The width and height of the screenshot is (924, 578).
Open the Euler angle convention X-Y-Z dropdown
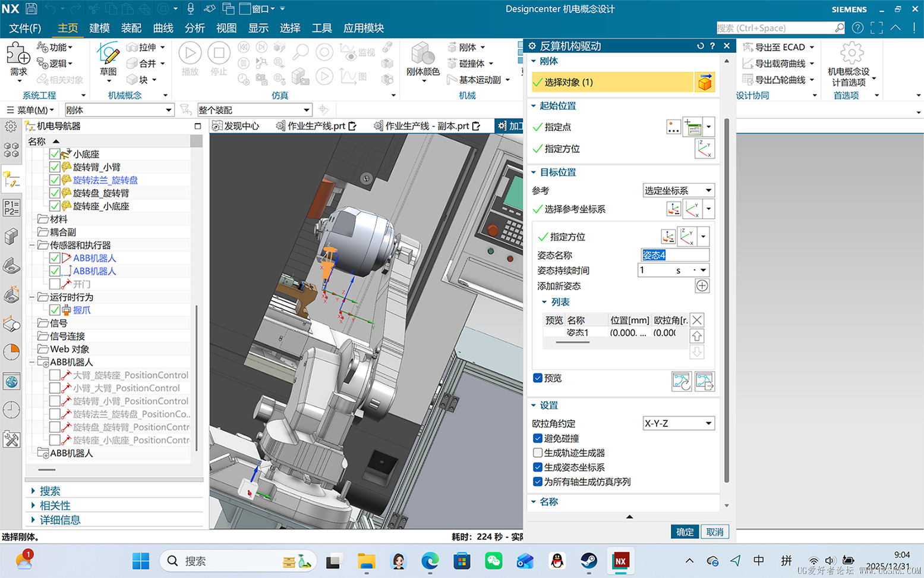pos(678,423)
